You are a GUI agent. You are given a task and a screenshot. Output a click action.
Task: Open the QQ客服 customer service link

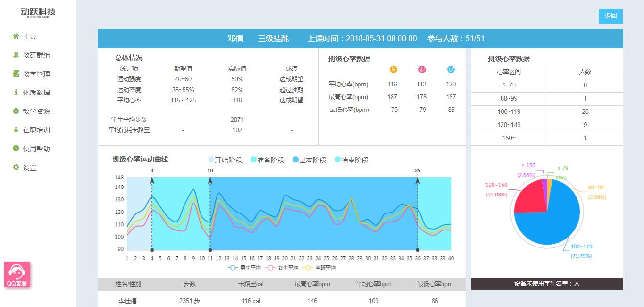(x=17, y=275)
